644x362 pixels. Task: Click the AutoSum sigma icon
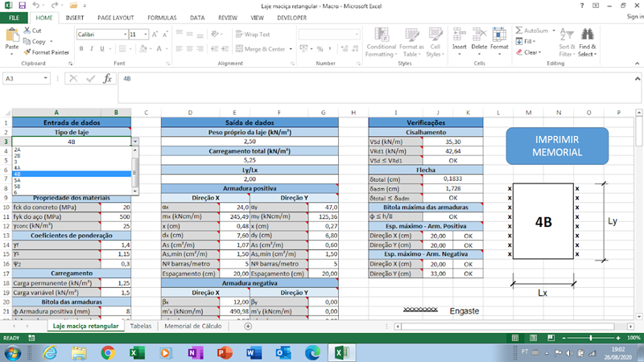click(x=519, y=31)
